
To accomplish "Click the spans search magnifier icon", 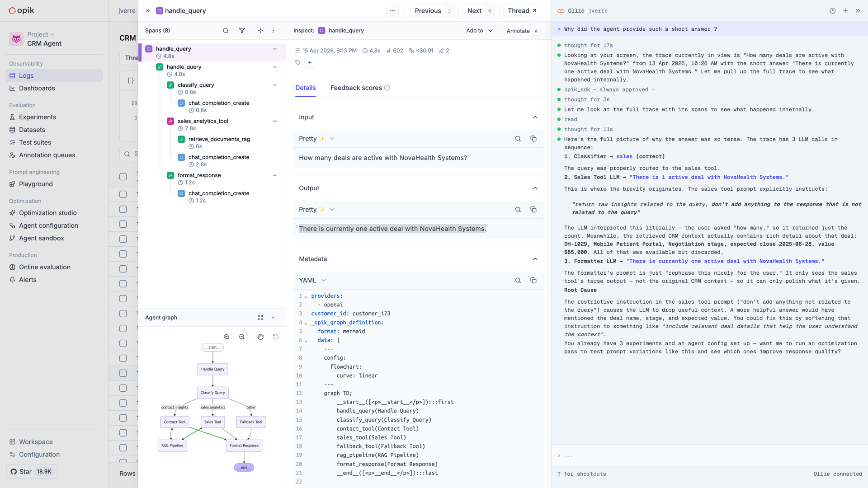I will point(225,31).
